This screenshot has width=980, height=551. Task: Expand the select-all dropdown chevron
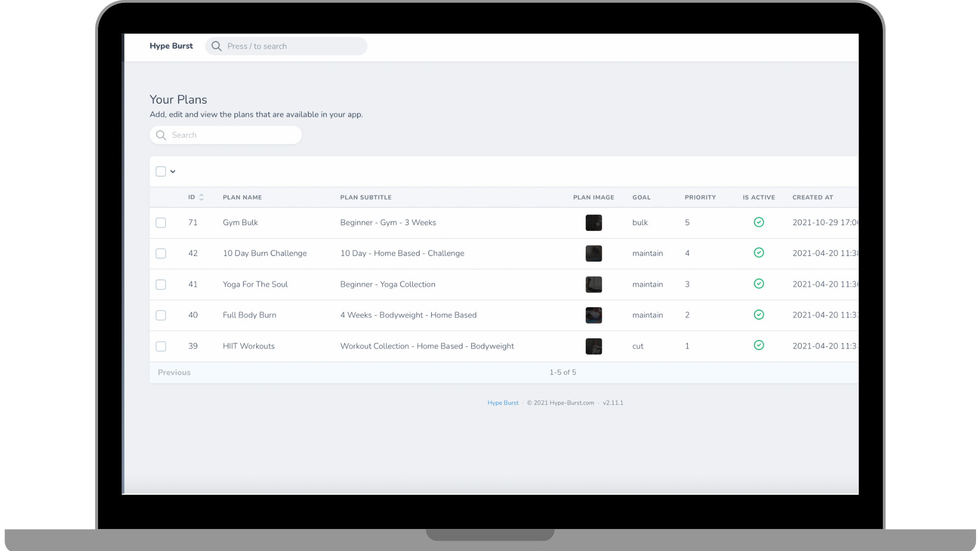(x=173, y=172)
